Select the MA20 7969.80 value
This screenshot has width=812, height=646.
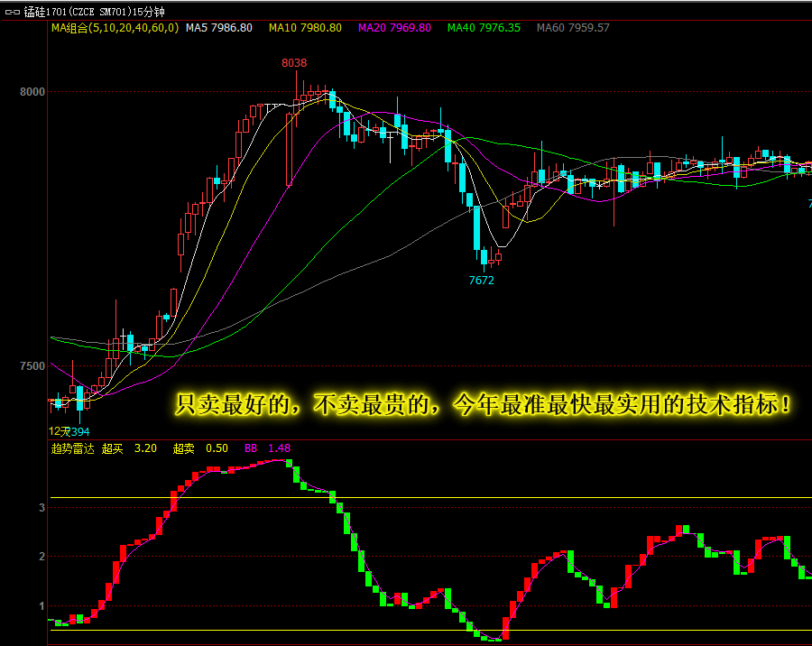(x=394, y=28)
